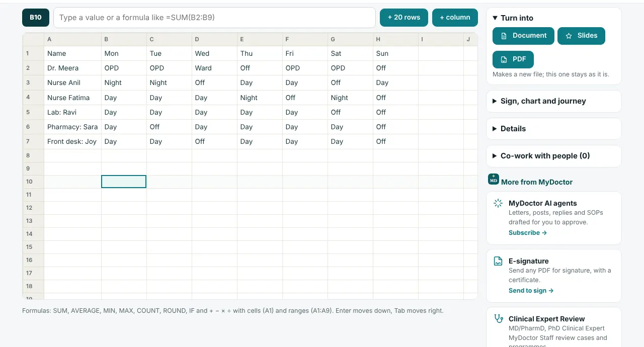This screenshot has width=644, height=347.
Task: Select the Sat header cell
Action: pos(350,53)
